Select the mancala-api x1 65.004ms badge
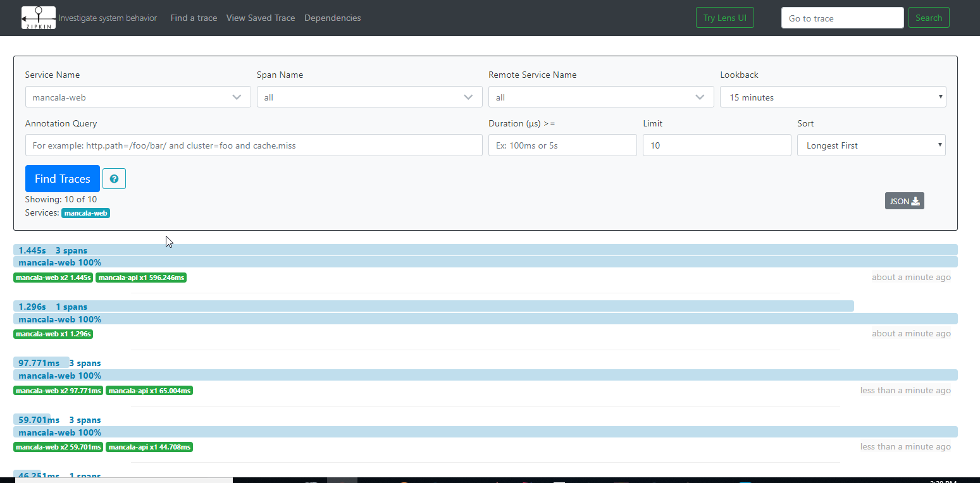Image resolution: width=980 pixels, height=483 pixels. pyautogui.click(x=149, y=390)
